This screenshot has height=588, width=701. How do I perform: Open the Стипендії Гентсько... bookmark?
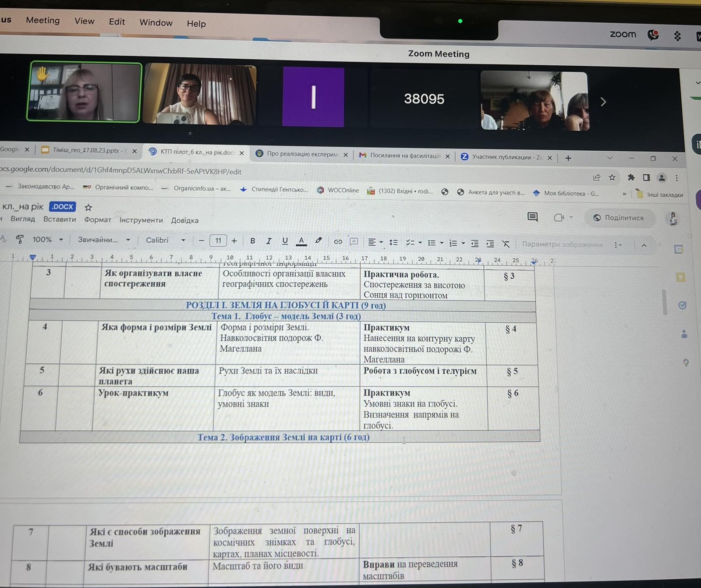click(x=274, y=189)
